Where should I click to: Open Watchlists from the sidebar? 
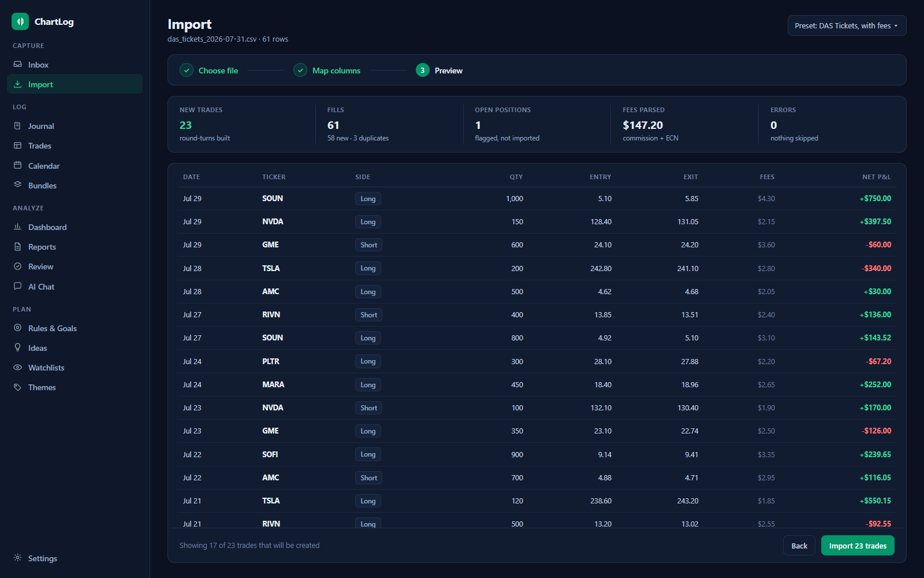74,368
